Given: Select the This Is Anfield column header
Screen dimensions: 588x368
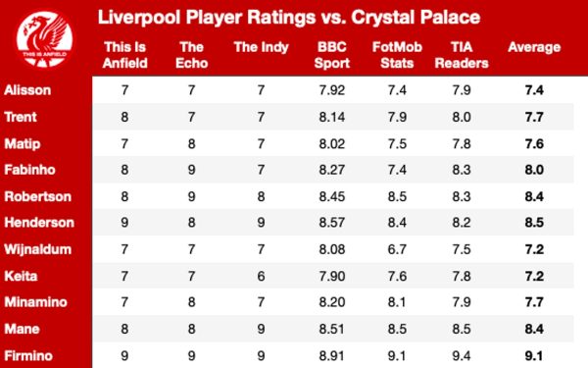Looking at the screenshot, I should [124, 55].
